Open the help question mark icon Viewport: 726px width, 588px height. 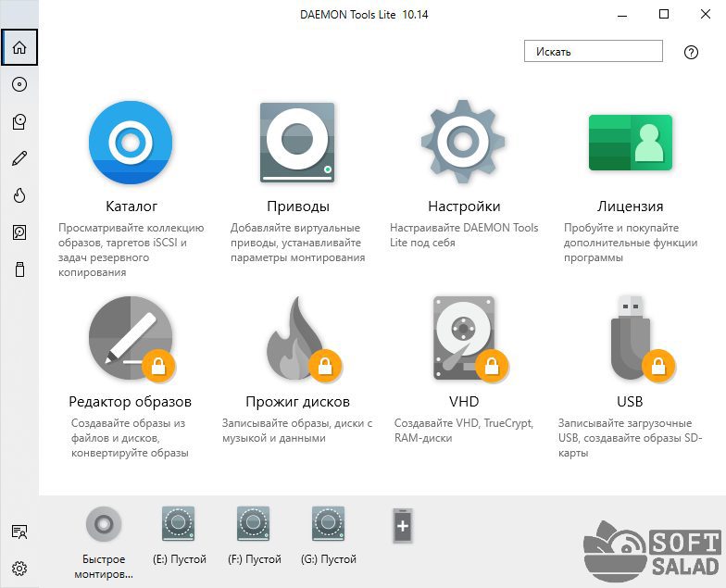click(691, 52)
